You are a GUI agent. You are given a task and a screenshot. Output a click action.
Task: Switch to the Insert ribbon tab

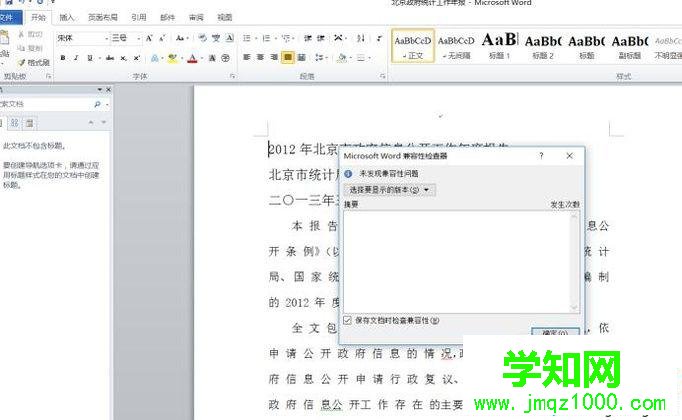67,17
